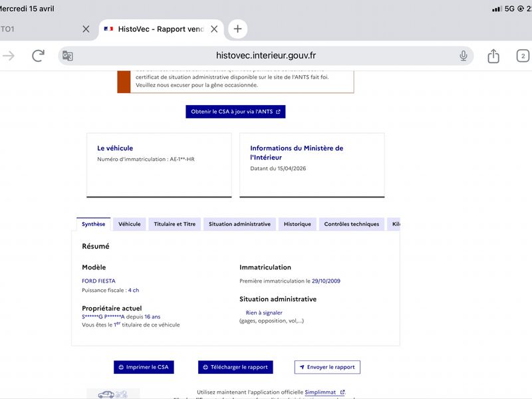532x399 pixels.
Task: Click Imprimer le CSA button
Action: 144,367
